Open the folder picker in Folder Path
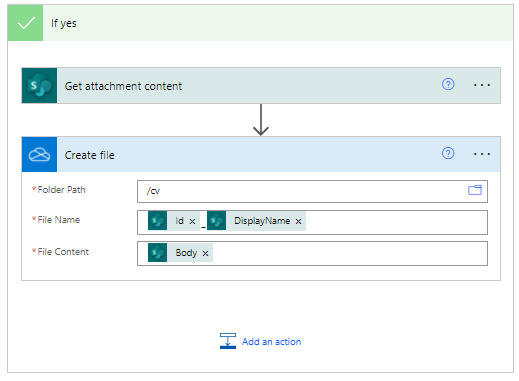The height and width of the screenshot is (381, 519). click(x=475, y=190)
